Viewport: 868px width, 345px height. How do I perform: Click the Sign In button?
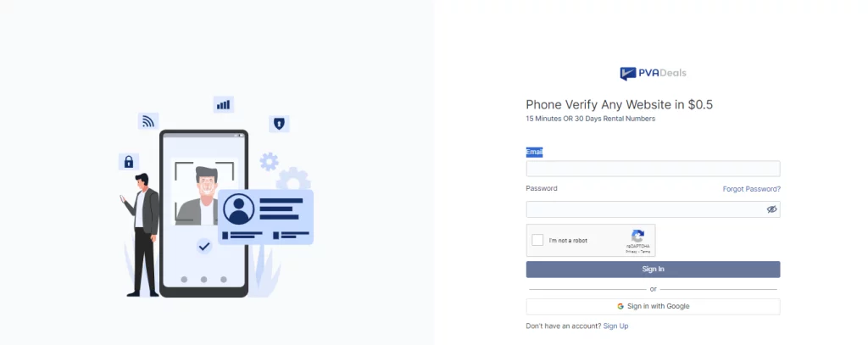pos(653,269)
